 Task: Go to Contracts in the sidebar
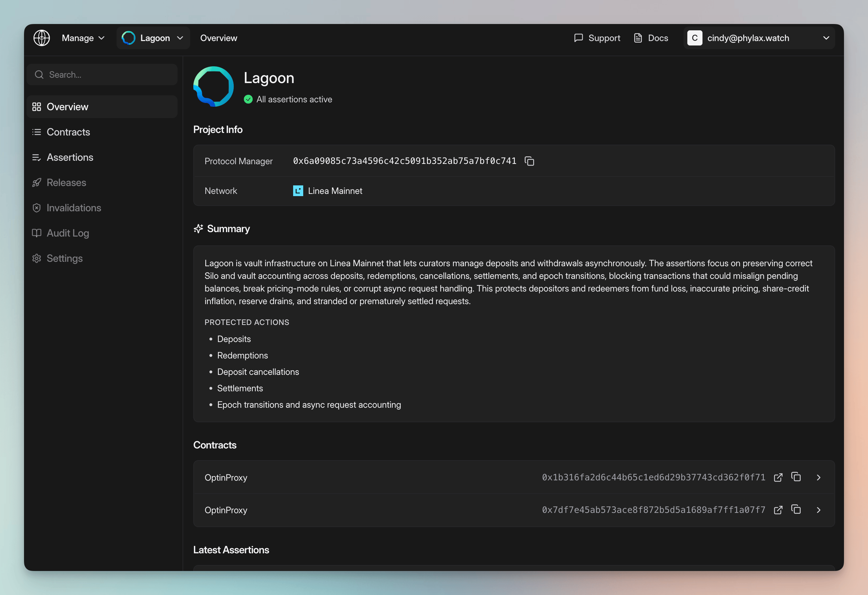pos(102,132)
